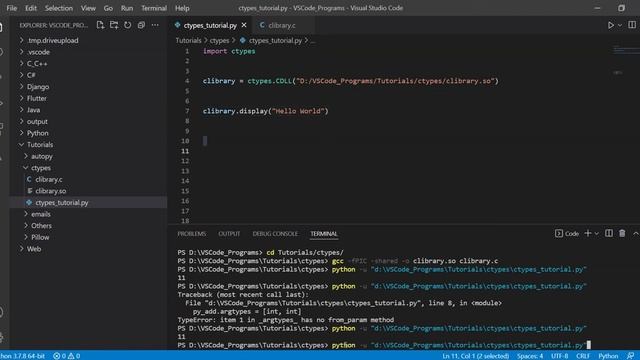Click errors and warnings count in status bar
Viewport: 640px width, 360px height.
pyautogui.click(x=67, y=356)
